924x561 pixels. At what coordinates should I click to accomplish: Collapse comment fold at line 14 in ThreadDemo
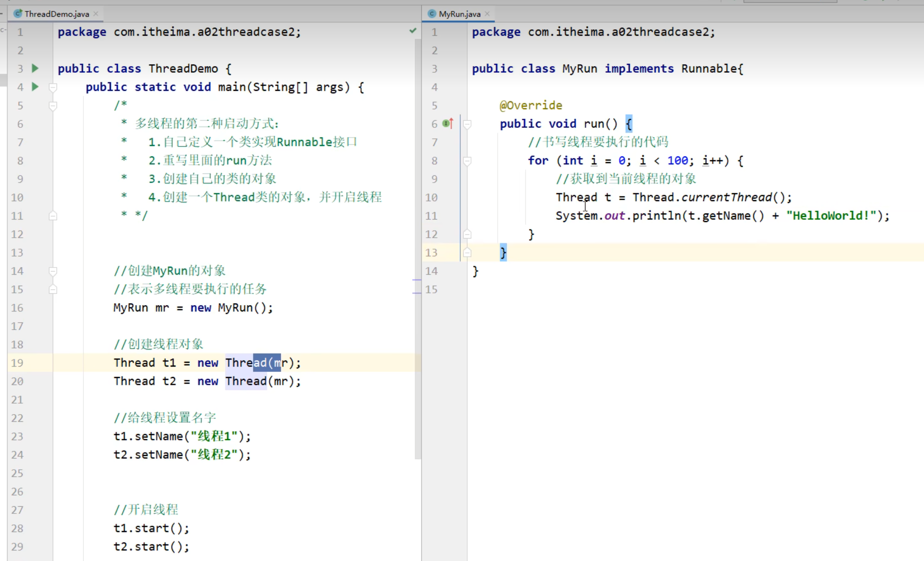coord(53,271)
